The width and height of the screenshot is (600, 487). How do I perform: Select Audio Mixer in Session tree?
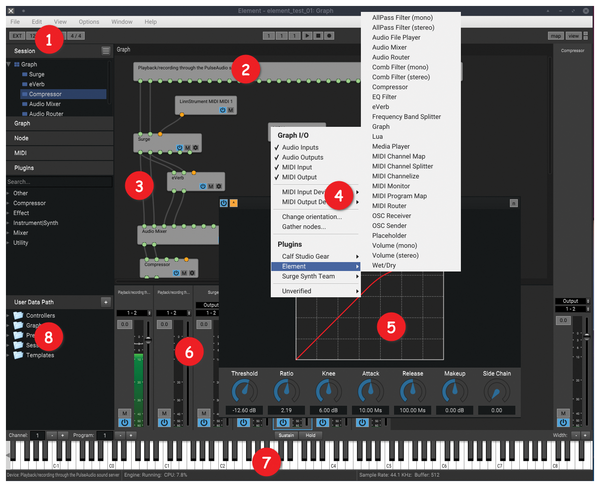(45, 104)
